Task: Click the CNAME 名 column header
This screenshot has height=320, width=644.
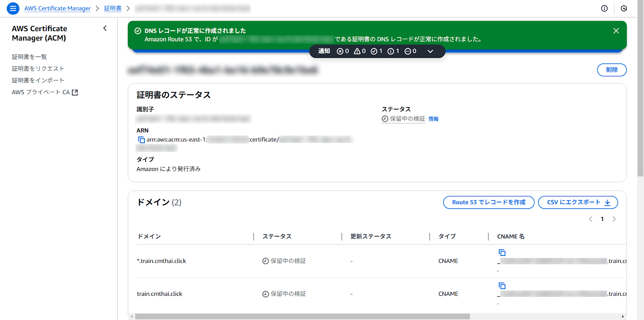Action: [511, 236]
